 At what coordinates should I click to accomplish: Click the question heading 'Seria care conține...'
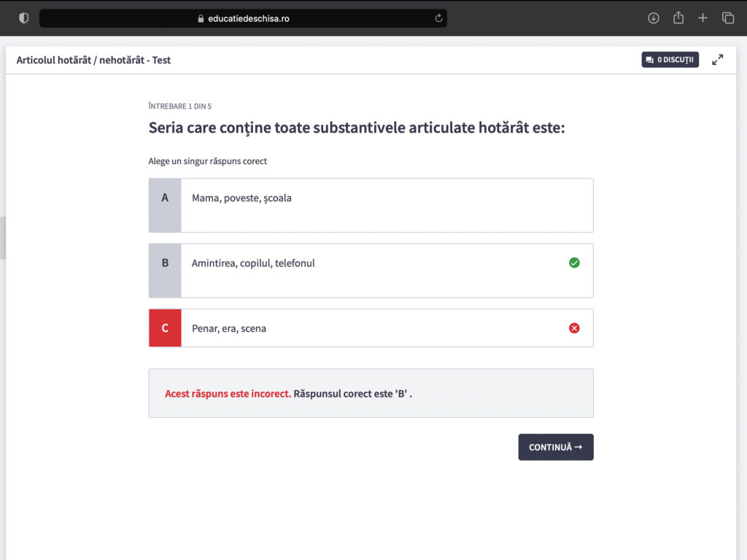coord(356,128)
